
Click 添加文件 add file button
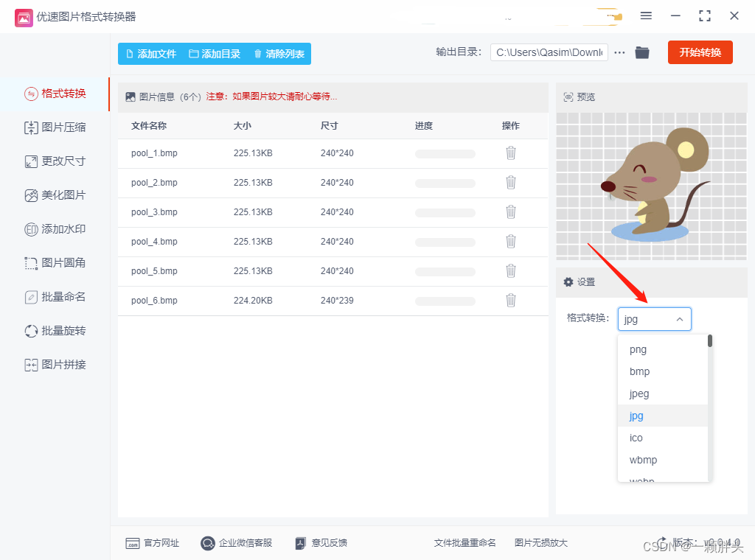[x=152, y=54]
